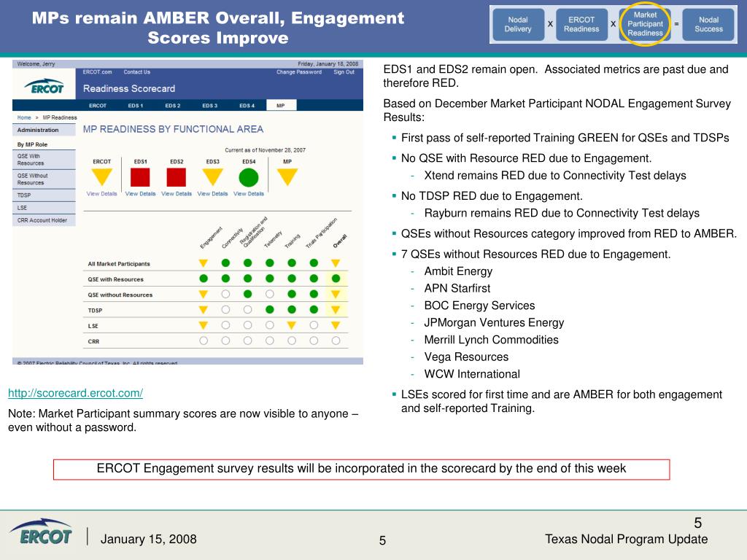This screenshot has height=560, width=747.
Task: Click All Market Participants Overall amber indicator
Action: 336,262
